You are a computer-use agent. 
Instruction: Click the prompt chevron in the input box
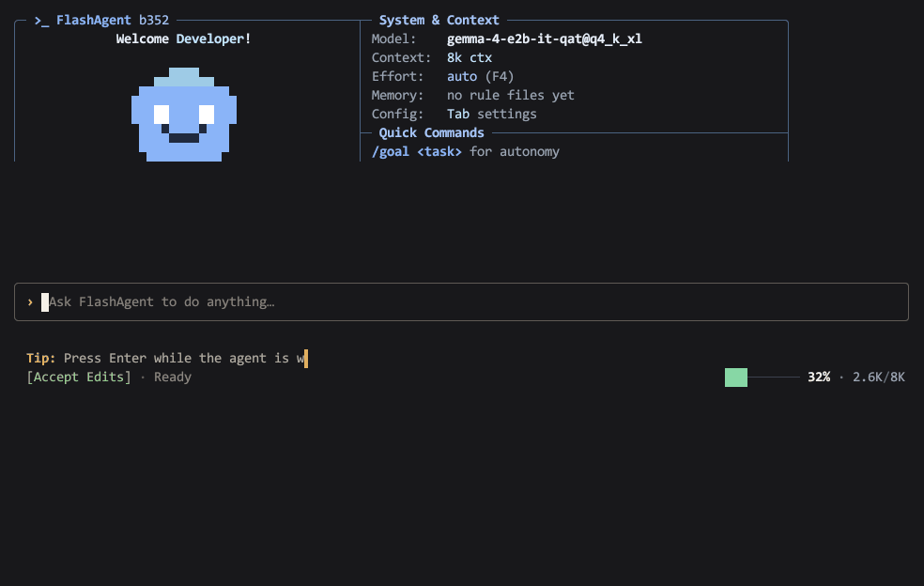tap(30, 302)
